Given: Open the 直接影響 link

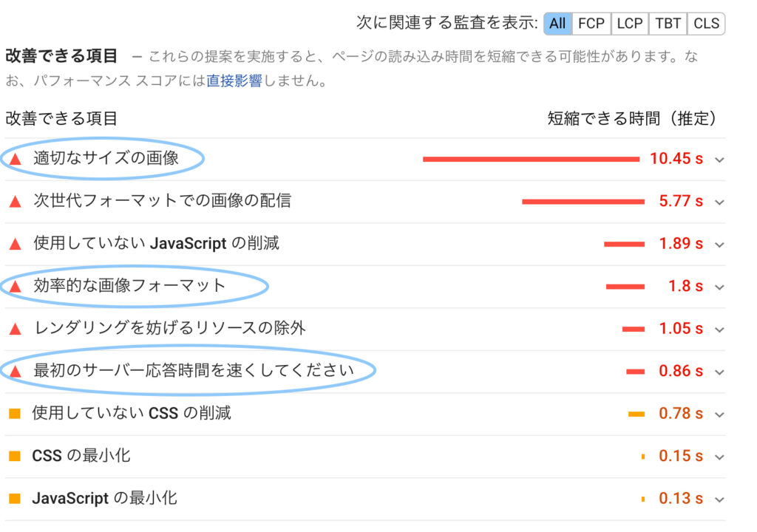Looking at the screenshot, I should [x=234, y=80].
